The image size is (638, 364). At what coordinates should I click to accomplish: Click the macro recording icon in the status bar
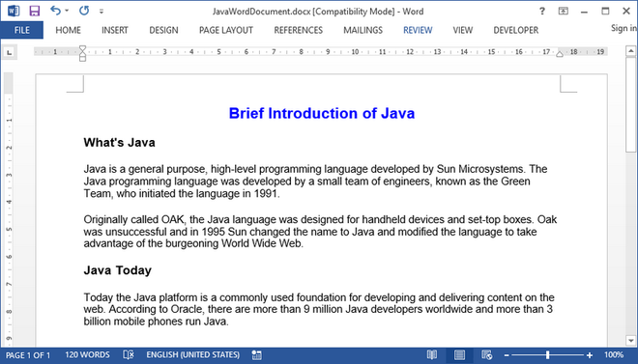pos(257,354)
